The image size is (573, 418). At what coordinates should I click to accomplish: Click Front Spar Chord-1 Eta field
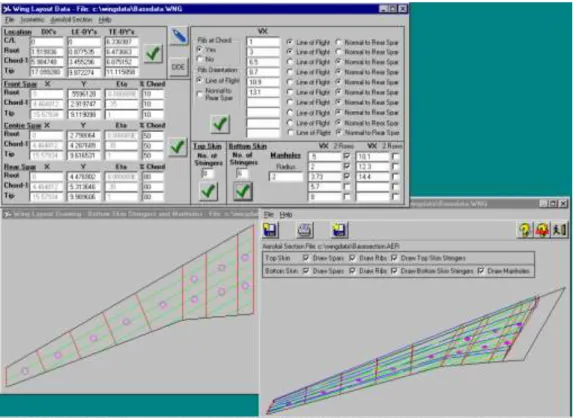tap(122, 104)
